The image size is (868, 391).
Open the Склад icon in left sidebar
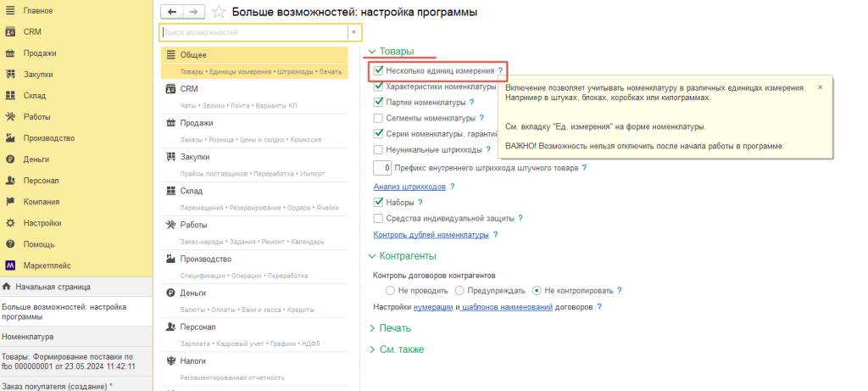[9, 96]
